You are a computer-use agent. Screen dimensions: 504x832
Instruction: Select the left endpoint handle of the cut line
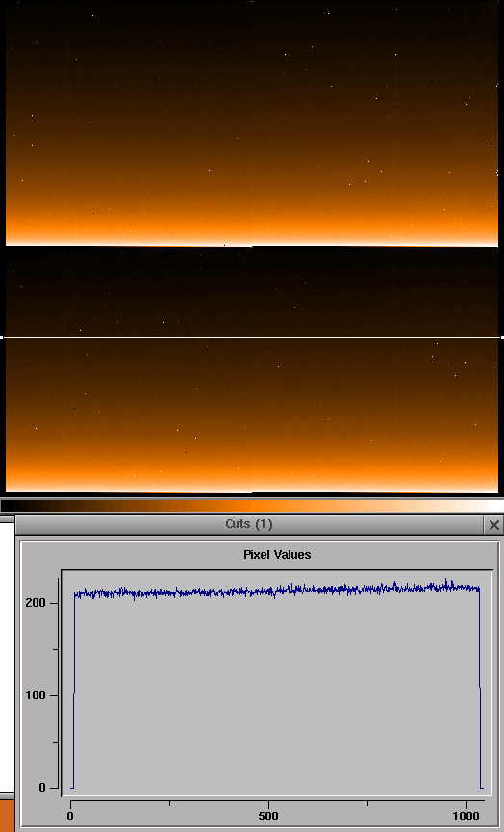2,337
